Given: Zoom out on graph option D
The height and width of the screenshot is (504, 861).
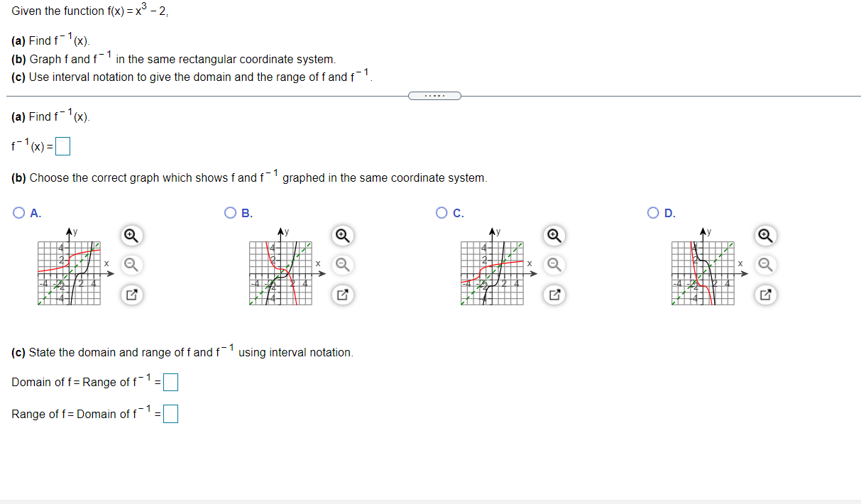Looking at the screenshot, I should pos(765,265).
